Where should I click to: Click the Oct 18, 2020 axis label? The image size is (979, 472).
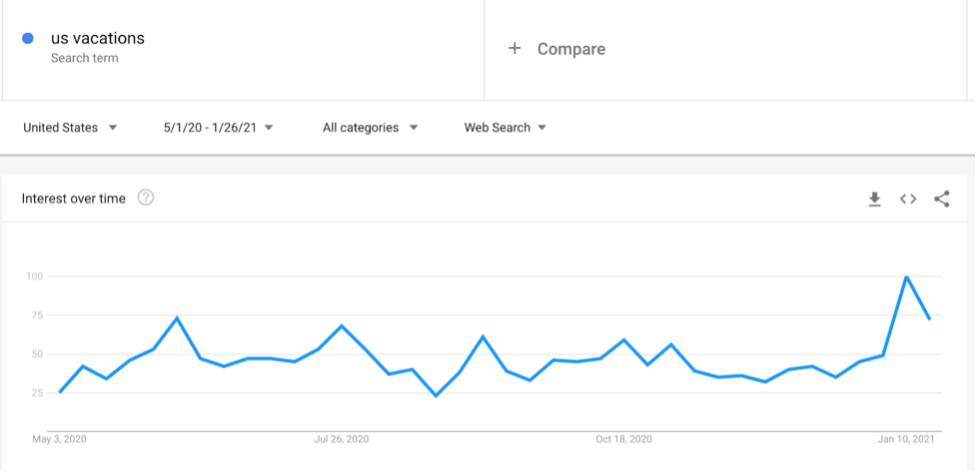(624, 440)
